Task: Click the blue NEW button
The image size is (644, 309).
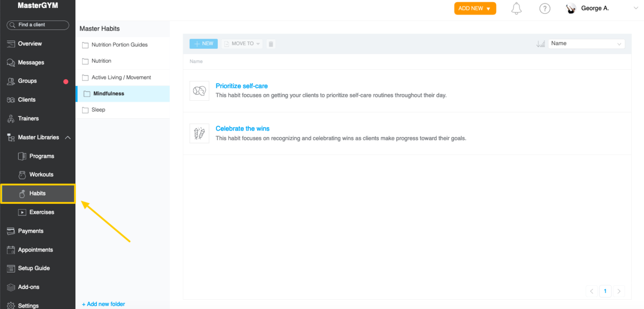Action: click(204, 44)
